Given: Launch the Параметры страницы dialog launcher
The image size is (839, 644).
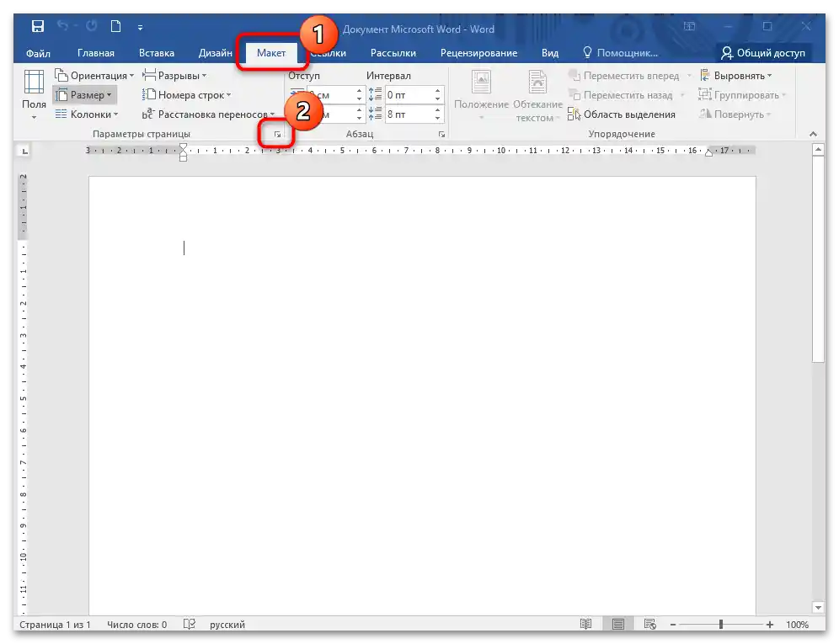Looking at the screenshot, I should 277,135.
